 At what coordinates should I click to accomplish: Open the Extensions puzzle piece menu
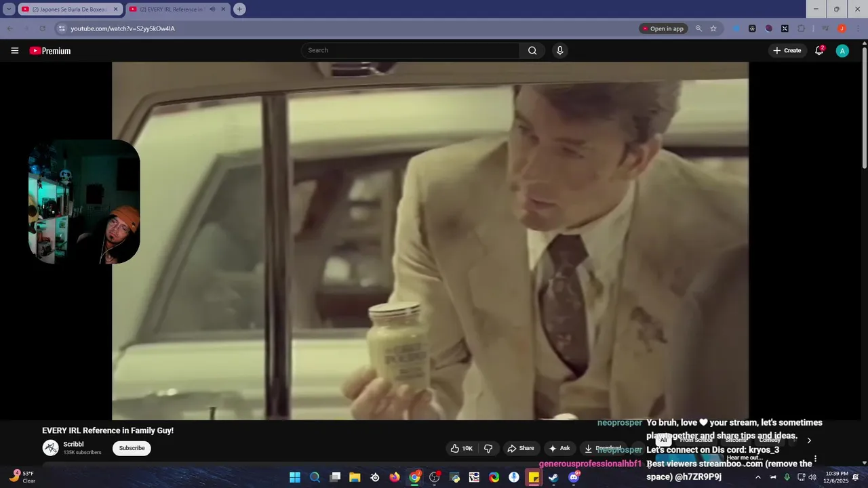(801, 28)
